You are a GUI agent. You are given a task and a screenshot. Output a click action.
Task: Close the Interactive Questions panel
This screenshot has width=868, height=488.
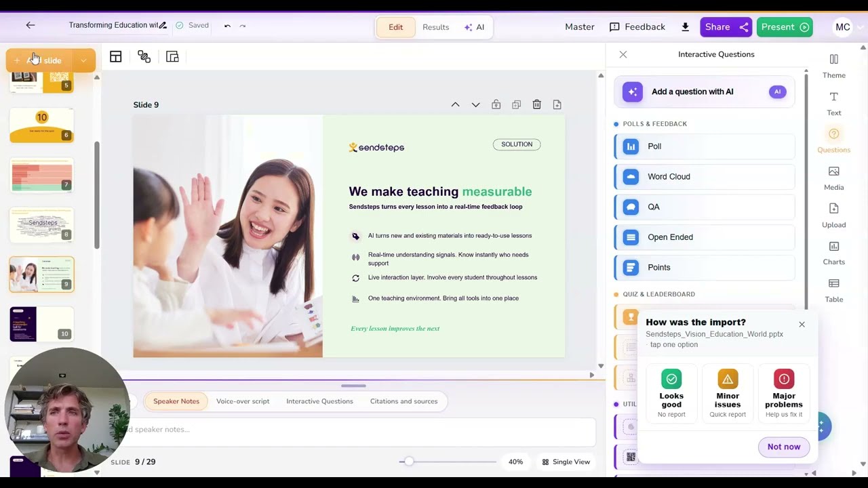coord(623,54)
